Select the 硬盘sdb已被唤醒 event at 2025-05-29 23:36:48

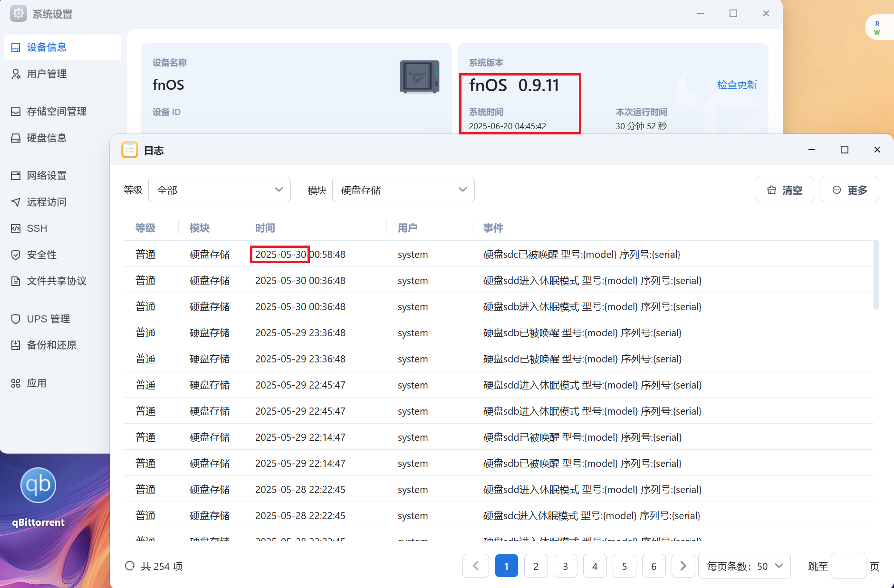pyautogui.click(x=499, y=332)
